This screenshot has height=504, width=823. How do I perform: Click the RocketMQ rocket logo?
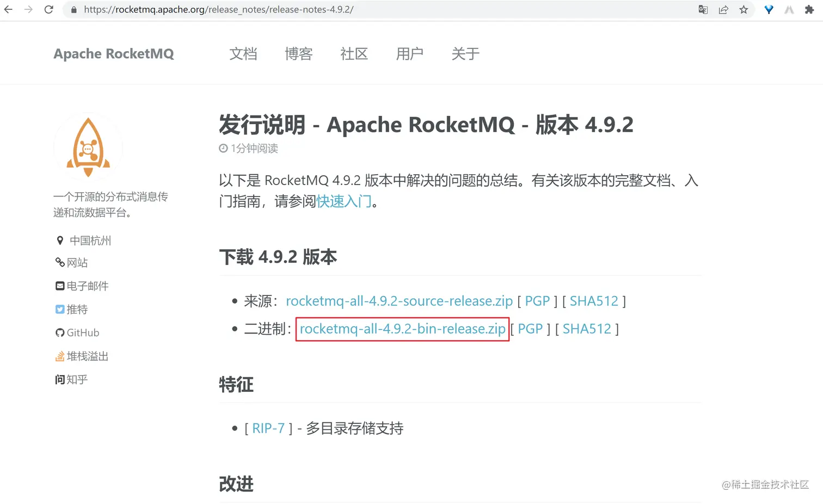click(88, 147)
